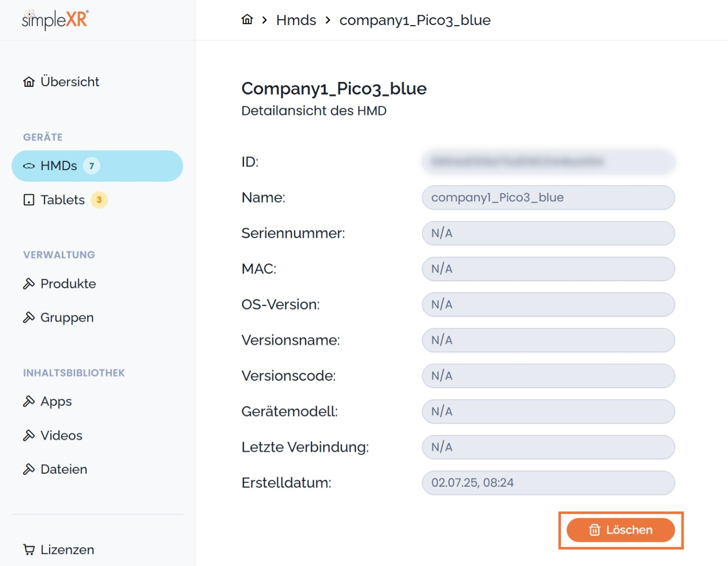This screenshot has width=728, height=566.
Task: Click the pin icon beside Produkte
Action: (29, 284)
